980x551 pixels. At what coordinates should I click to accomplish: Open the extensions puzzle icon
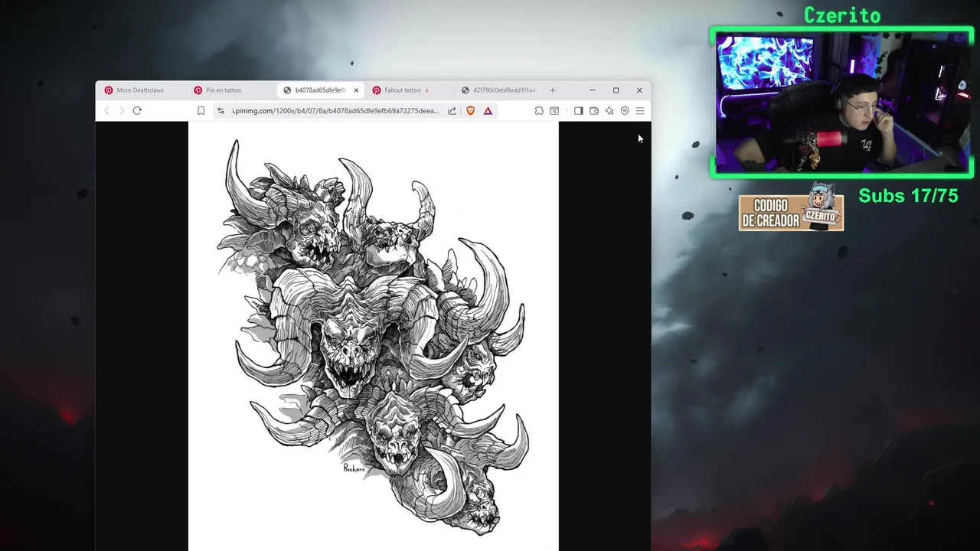(x=539, y=111)
